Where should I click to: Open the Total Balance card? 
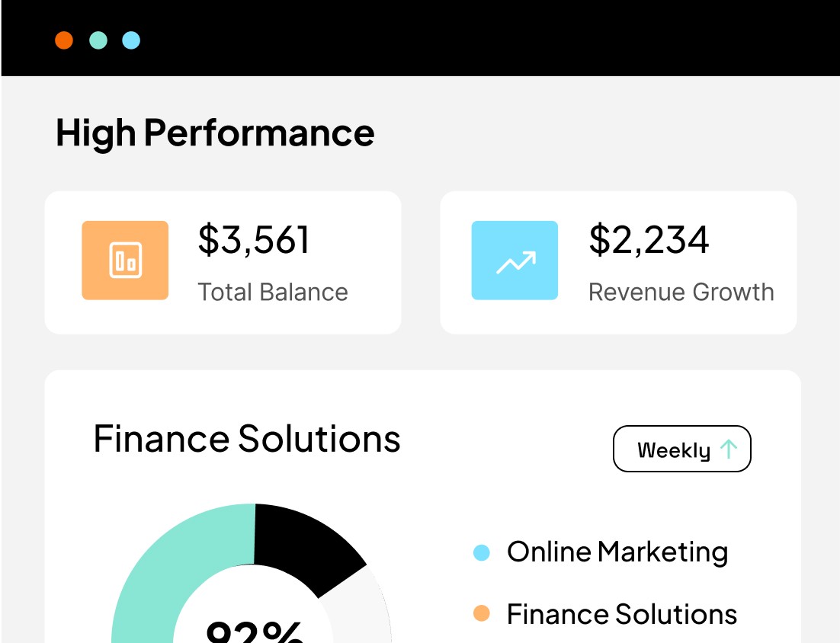[x=223, y=262]
